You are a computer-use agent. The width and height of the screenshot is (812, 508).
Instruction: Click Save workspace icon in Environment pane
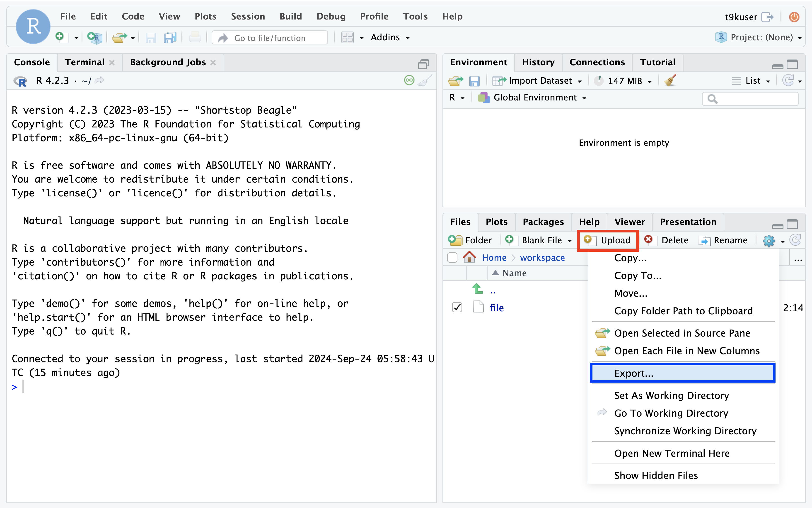point(474,81)
